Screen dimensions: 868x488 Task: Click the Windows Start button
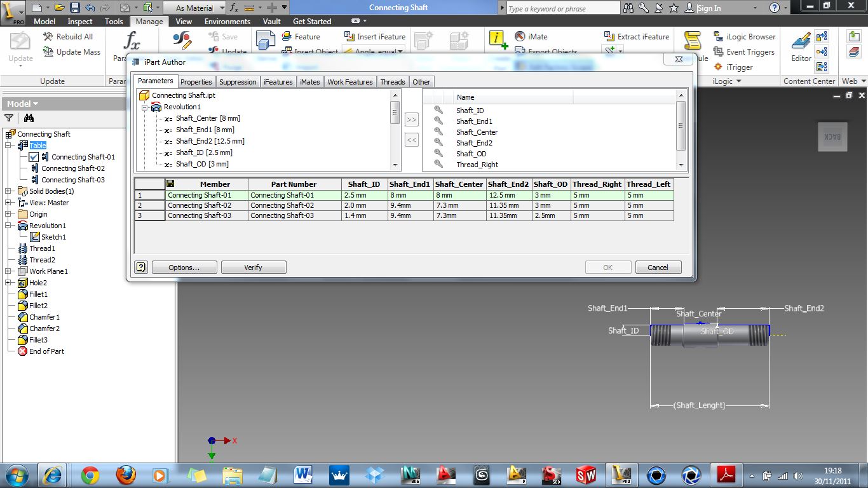click(16, 475)
